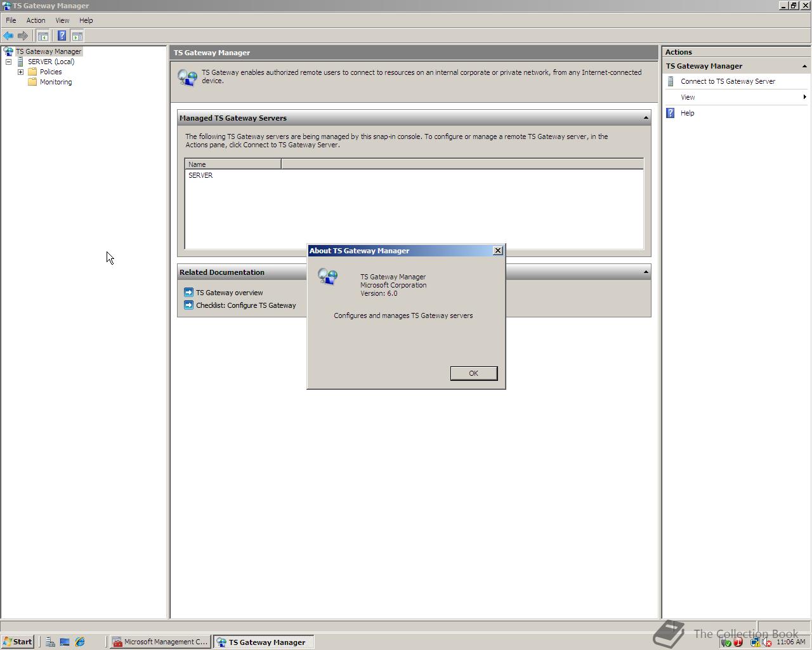The image size is (812, 650).
Task: Click the TS Gateway icon in the description banner
Action: click(x=188, y=78)
